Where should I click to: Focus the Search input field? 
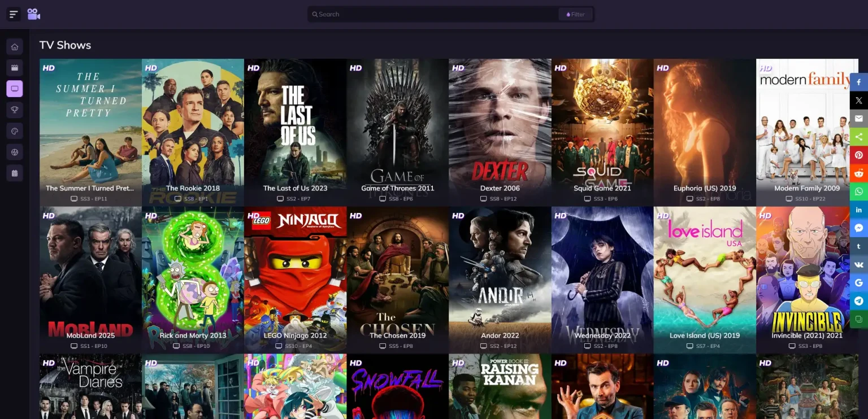click(x=432, y=14)
